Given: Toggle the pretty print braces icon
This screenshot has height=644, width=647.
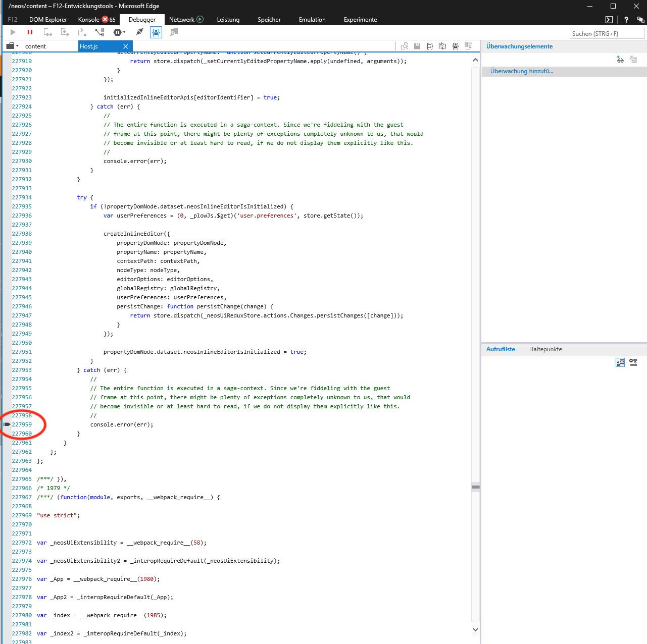Looking at the screenshot, I should [x=430, y=46].
